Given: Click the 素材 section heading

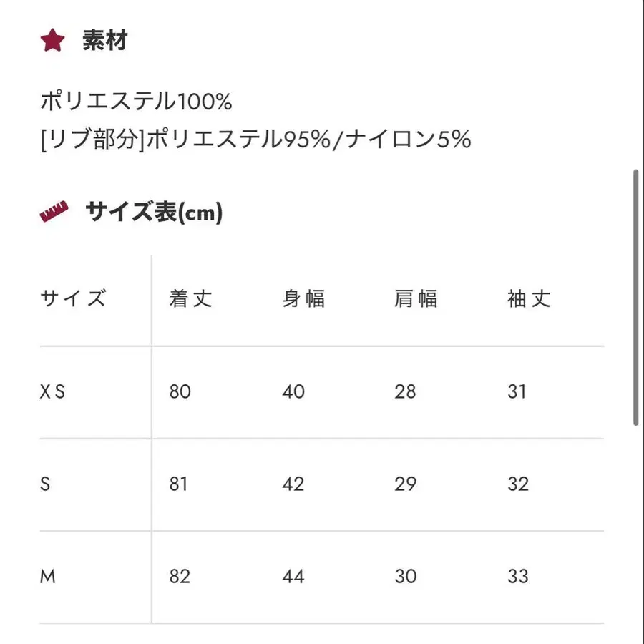Looking at the screenshot, I should pos(104,42).
